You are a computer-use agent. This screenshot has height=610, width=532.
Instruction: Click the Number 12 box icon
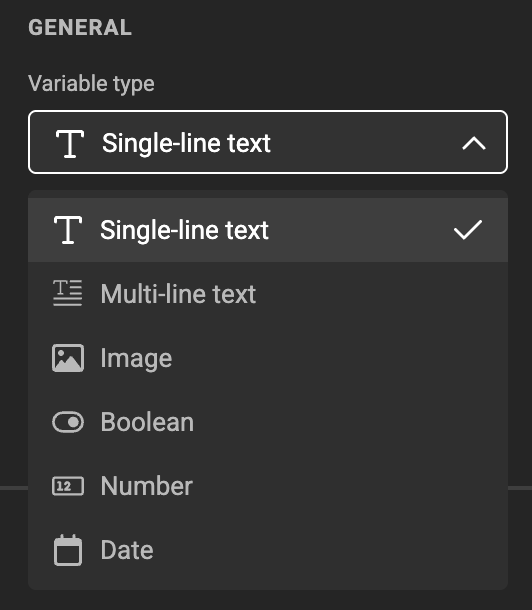pyautogui.click(x=68, y=486)
